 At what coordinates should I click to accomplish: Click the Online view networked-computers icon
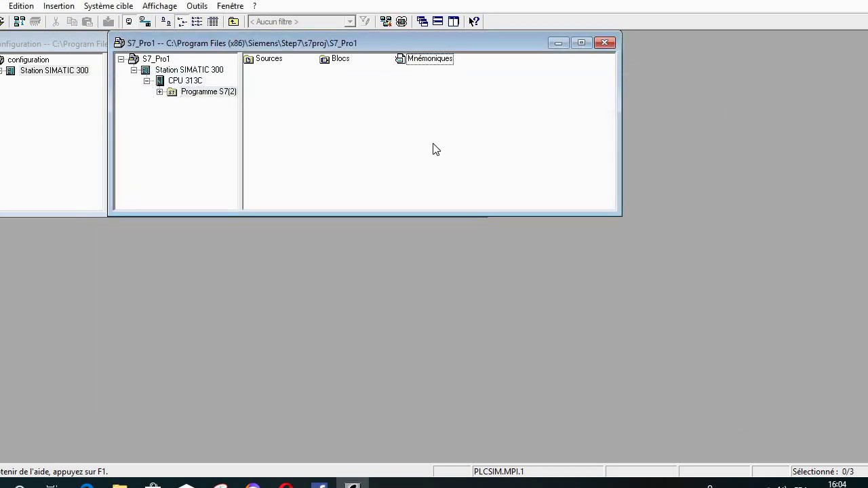[x=144, y=22]
